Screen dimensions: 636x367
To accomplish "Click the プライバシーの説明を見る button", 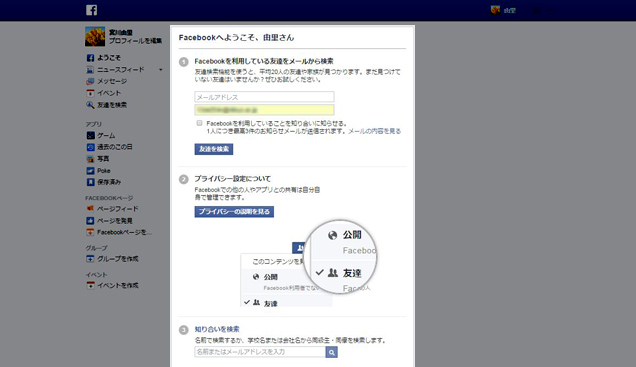I will [x=234, y=212].
